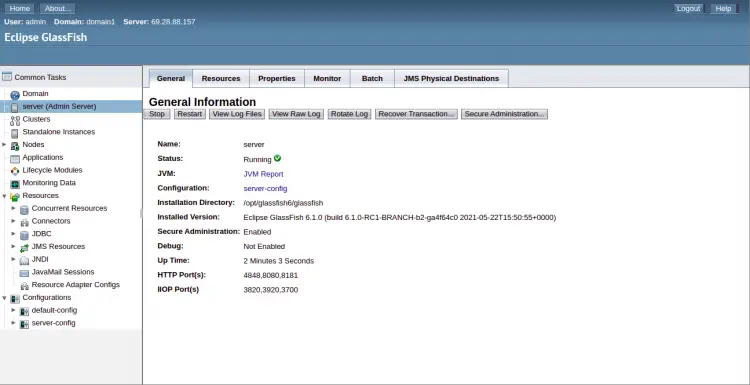Viewport: 750px width, 385px height.
Task: Click the JMS Resources icon
Action: pos(24,247)
